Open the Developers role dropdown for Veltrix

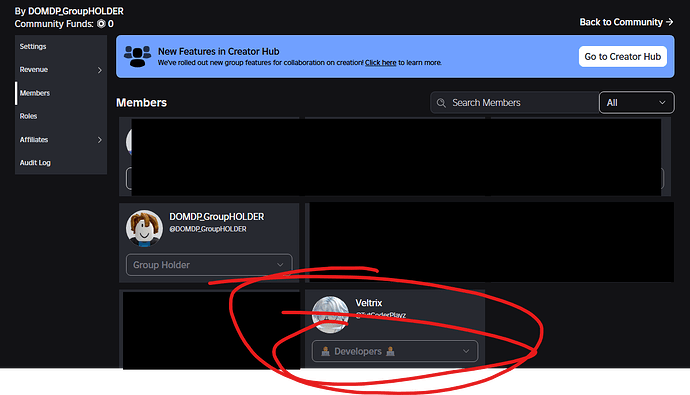395,351
